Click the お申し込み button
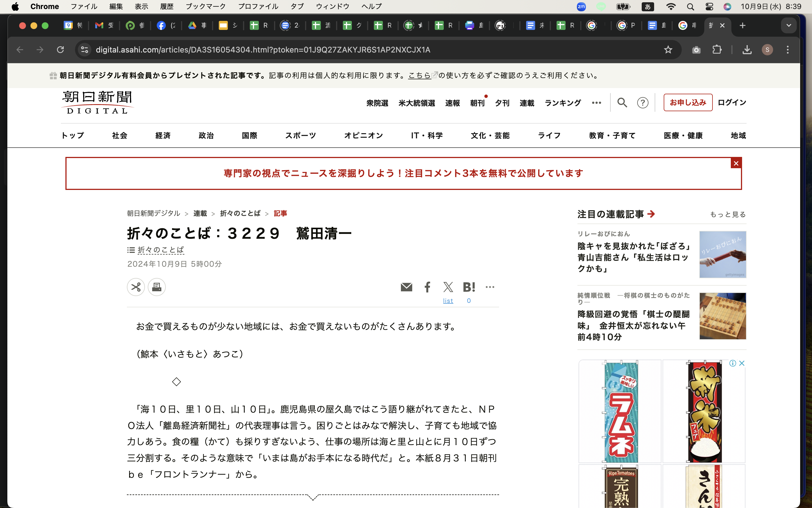This screenshot has height=508, width=812. [688, 102]
